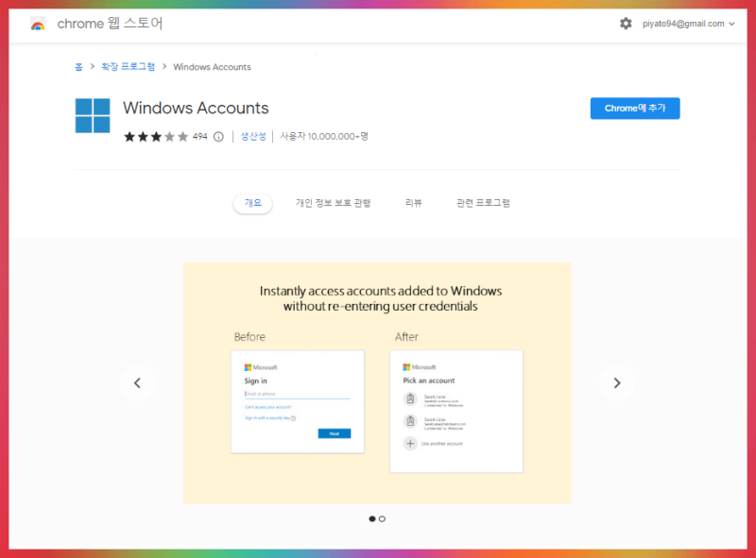Click the Windows Accounts blue logo icon
This screenshot has width=756, height=558.
93,115
